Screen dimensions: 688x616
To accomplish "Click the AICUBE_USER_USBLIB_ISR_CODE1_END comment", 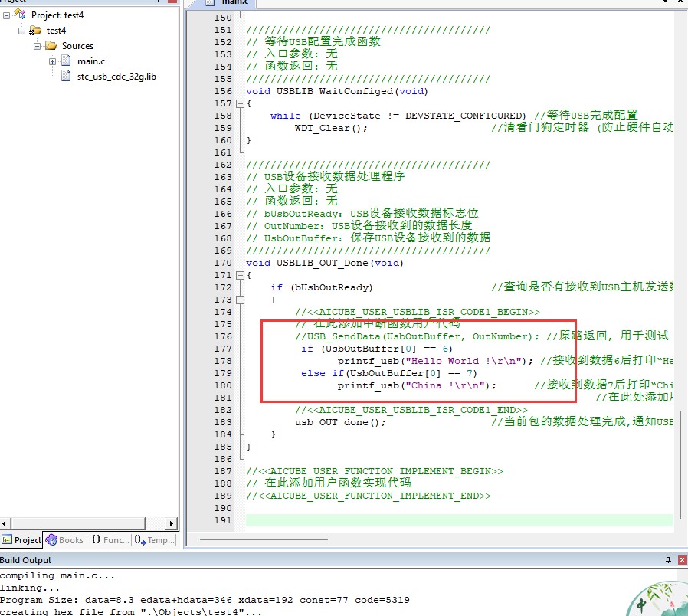I will [x=411, y=410].
